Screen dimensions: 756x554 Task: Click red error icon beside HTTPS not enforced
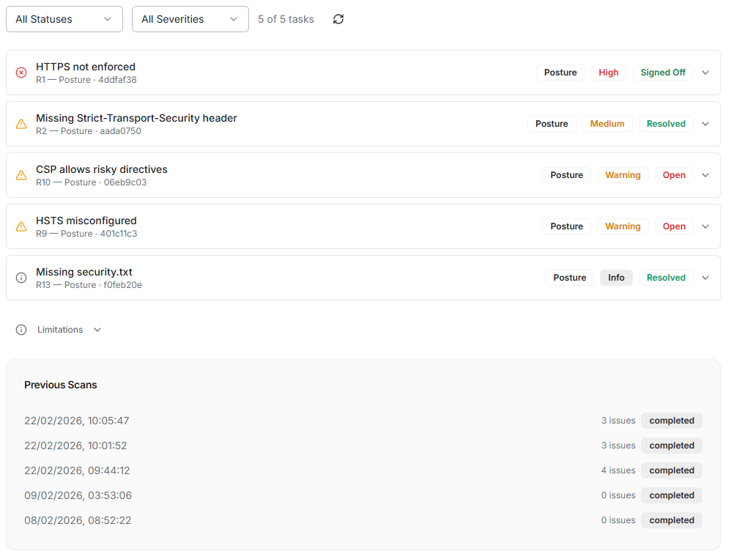[21, 73]
